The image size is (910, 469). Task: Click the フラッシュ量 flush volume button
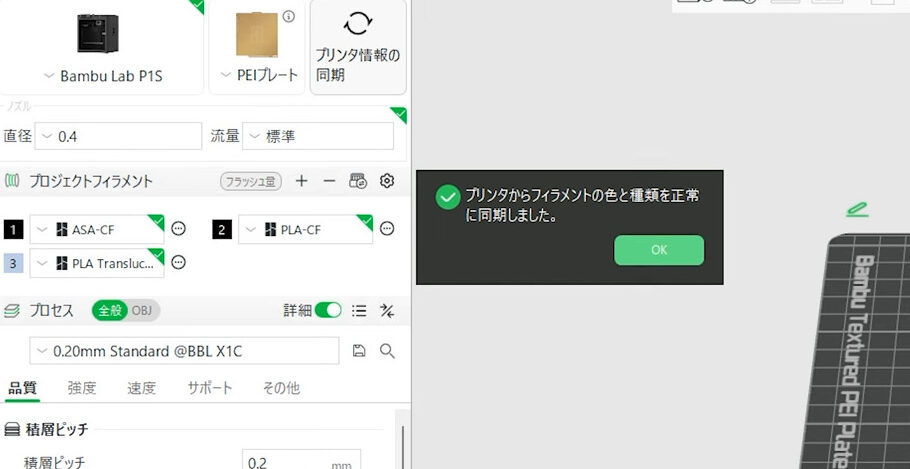coord(251,181)
